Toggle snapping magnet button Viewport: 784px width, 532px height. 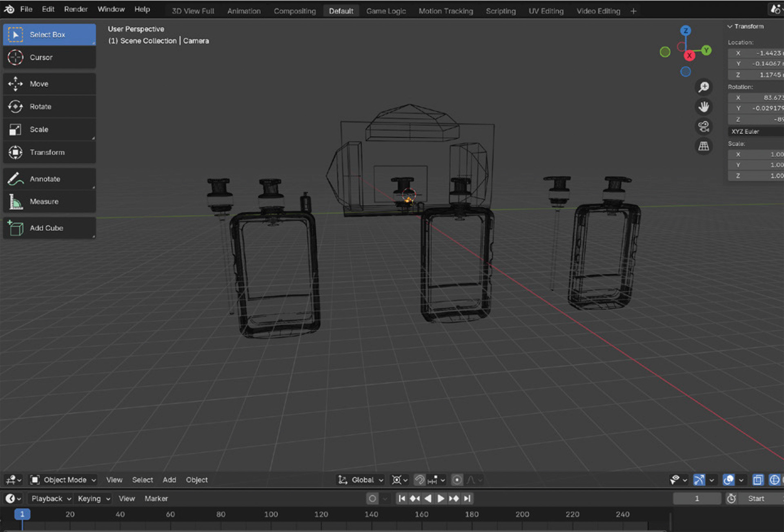pyautogui.click(x=419, y=480)
